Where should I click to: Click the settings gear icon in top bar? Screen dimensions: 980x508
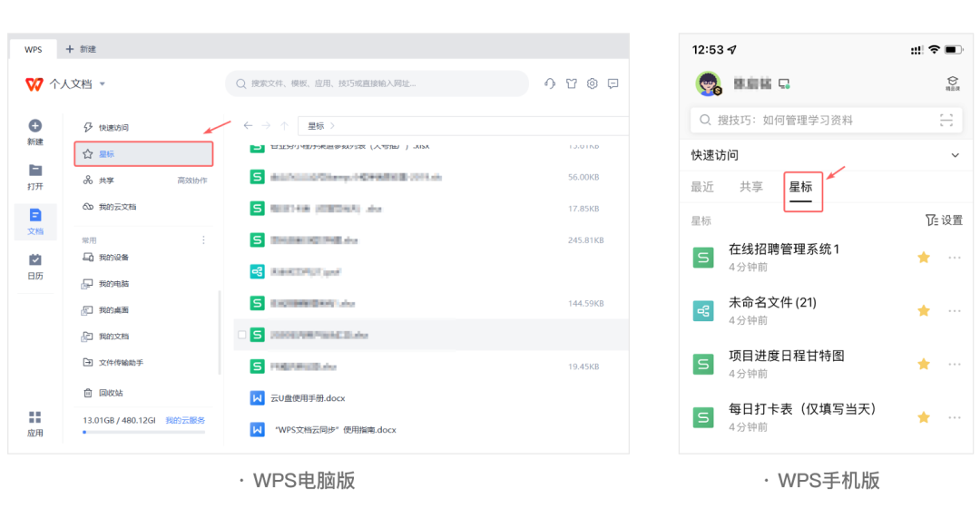coord(593,83)
